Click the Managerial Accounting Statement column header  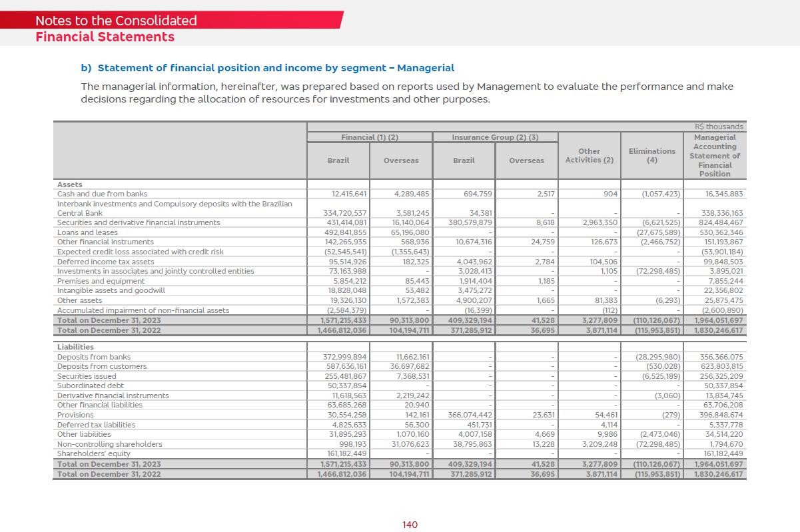point(714,156)
